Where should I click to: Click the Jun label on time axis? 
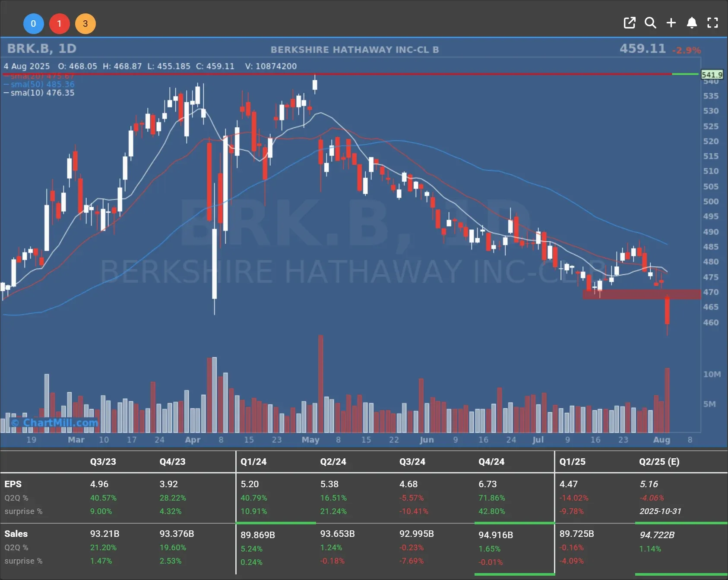pyautogui.click(x=427, y=440)
